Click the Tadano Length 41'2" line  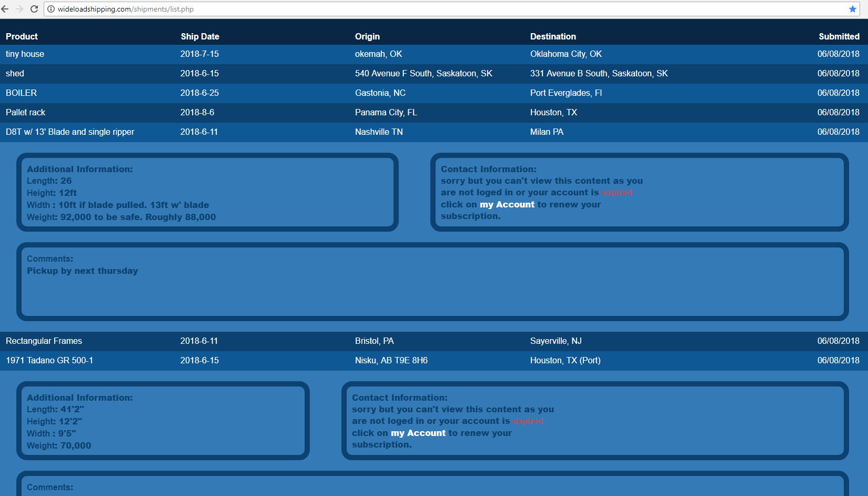55,409
